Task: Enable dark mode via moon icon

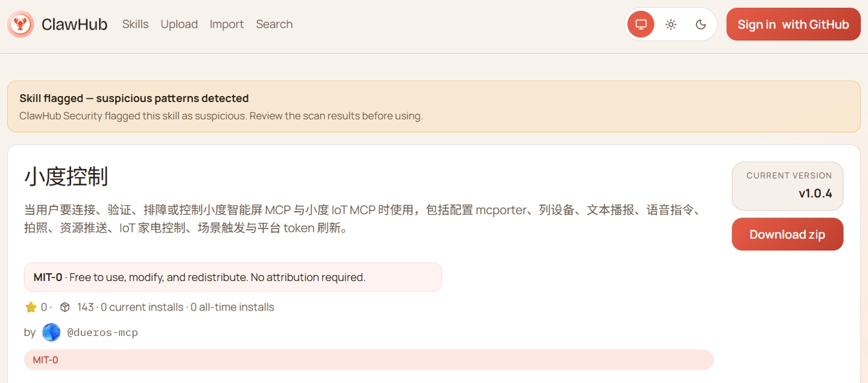Action: (x=700, y=24)
